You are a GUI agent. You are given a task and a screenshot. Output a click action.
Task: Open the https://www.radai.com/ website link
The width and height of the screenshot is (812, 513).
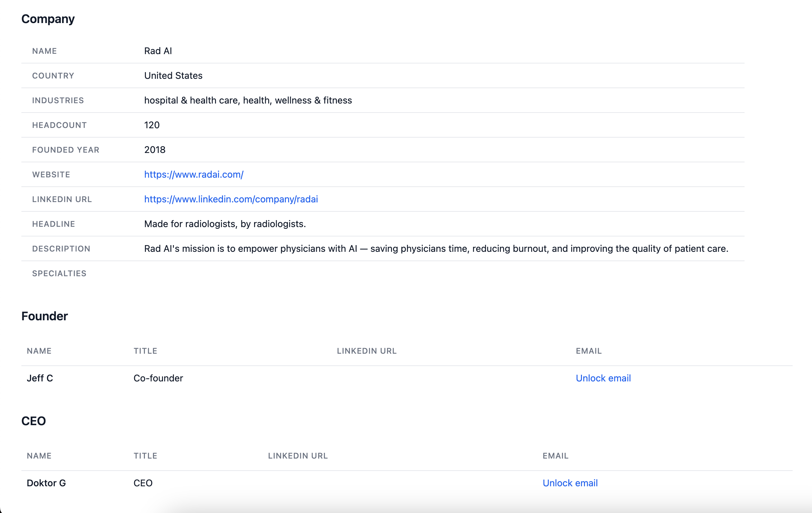tap(194, 174)
